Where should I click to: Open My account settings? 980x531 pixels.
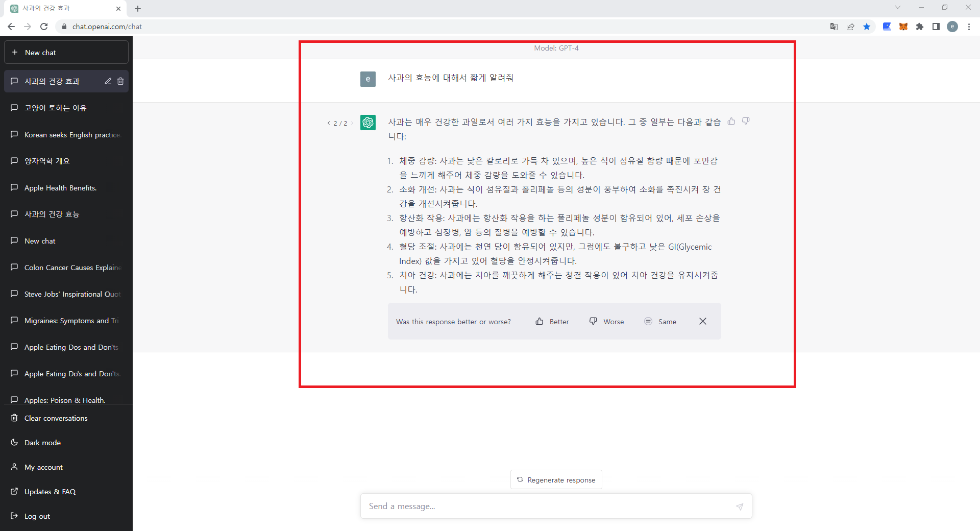[x=66, y=467]
